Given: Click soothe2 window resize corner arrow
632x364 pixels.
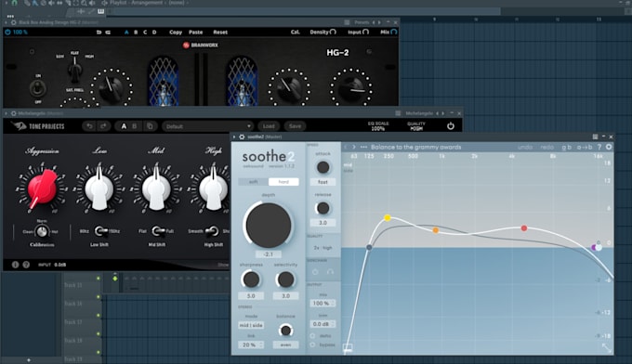Looking at the screenshot, I should (607, 348).
